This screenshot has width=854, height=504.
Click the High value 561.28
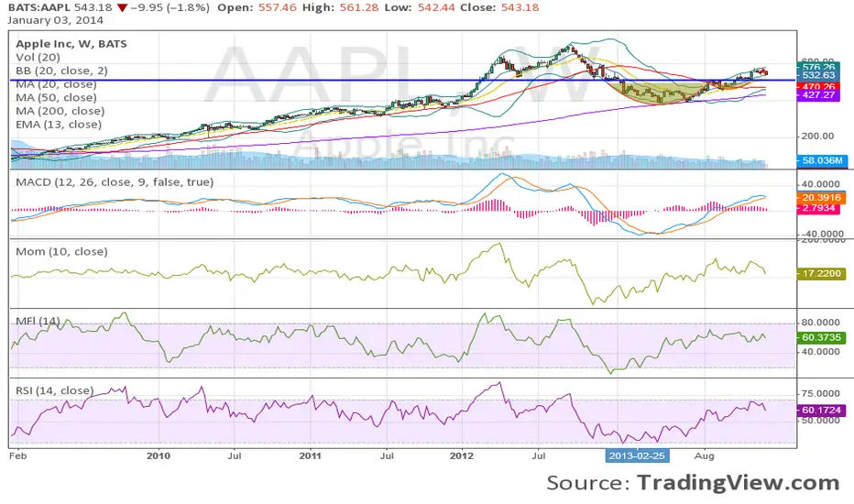tap(359, 7)
